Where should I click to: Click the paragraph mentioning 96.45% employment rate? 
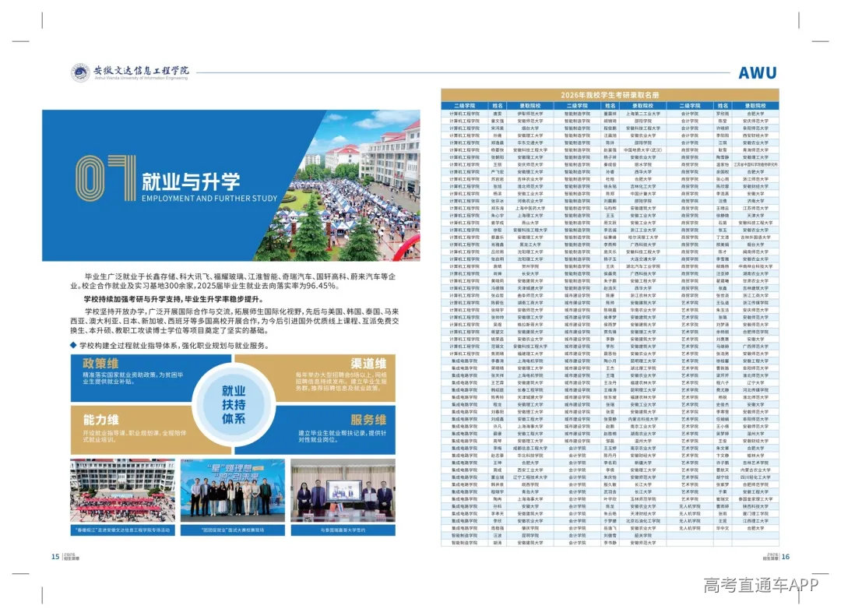point(234,281)
